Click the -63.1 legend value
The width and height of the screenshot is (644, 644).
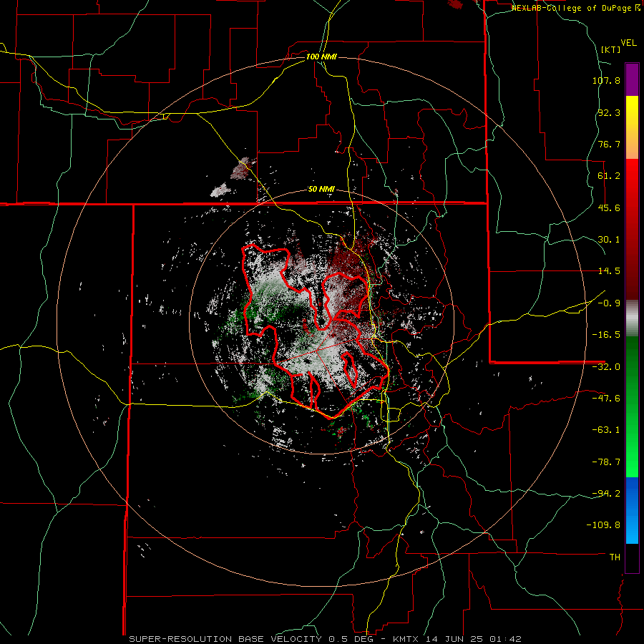(x=606, y=430)
